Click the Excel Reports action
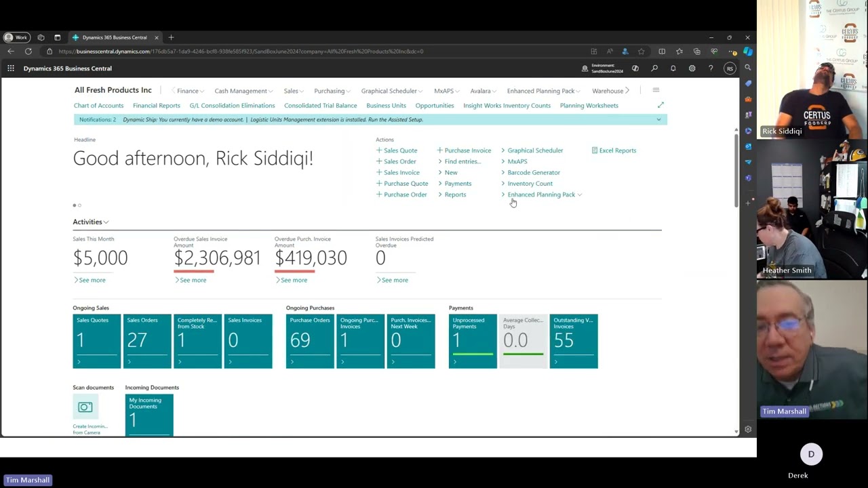 click(x=614, y=150)
